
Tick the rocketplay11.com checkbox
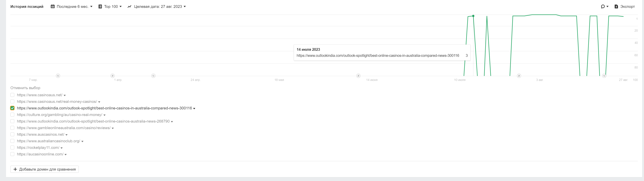click(x=12, y=148)
